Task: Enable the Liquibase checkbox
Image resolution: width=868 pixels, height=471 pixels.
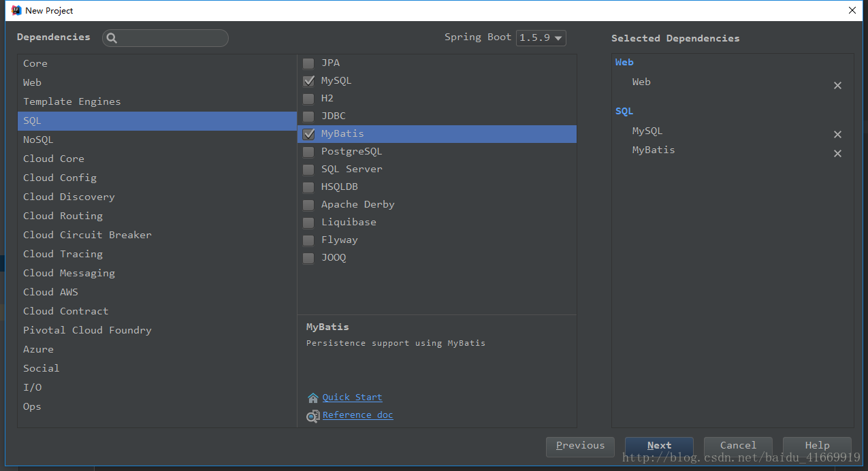Action: (x=308, y=223)
